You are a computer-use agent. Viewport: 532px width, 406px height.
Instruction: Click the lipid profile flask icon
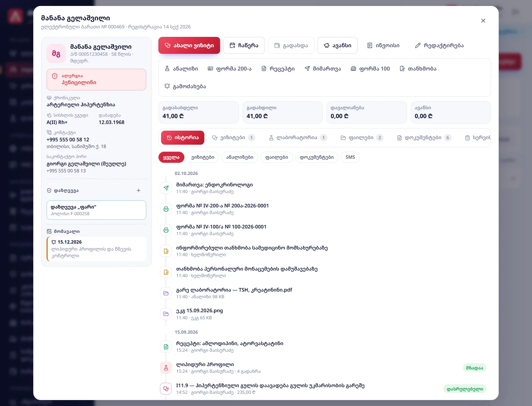point(166,368)
